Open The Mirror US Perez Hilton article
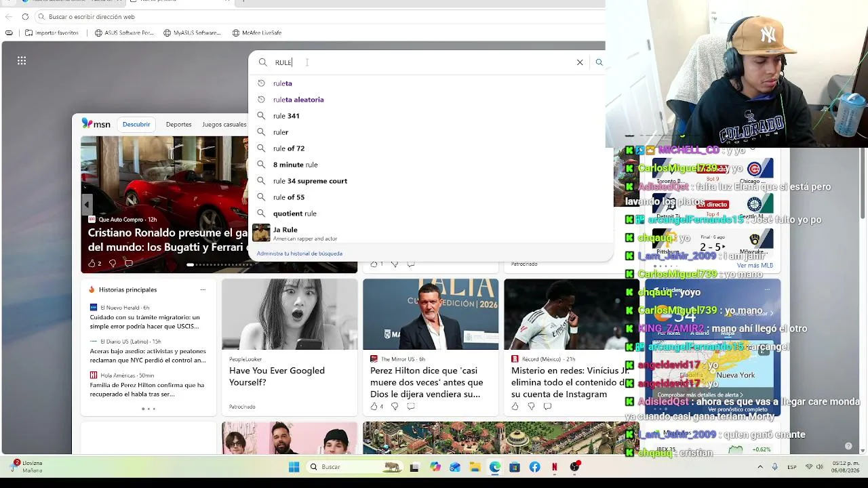Screen dimensions: 868x488 pyautogui.click(x=427, y=382)
